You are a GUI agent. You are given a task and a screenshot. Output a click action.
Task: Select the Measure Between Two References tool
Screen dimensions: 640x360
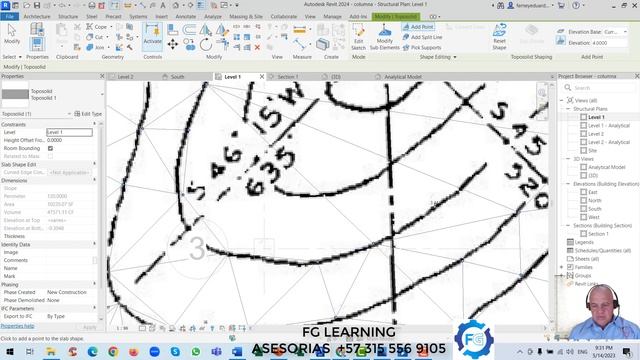[x=299, y=44]
